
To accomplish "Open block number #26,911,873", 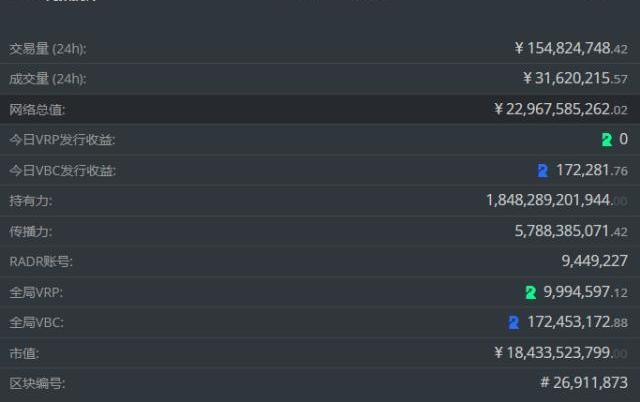I will tap(584, 383).
